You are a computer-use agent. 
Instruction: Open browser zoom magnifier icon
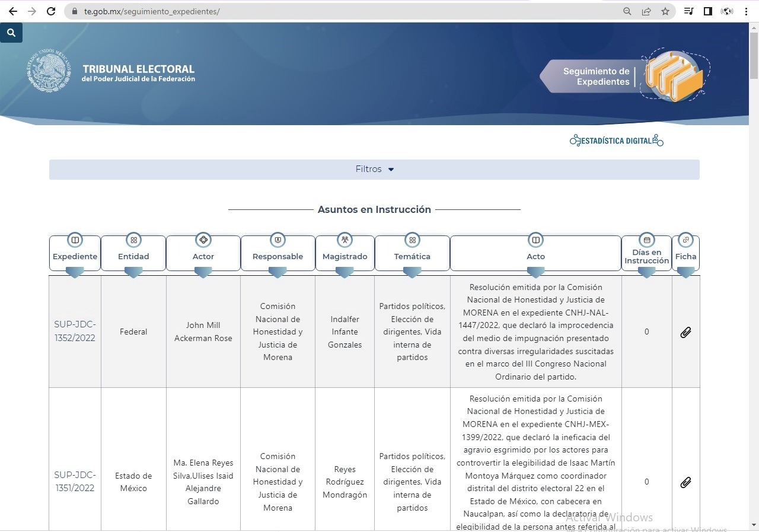tap(627, 11)
